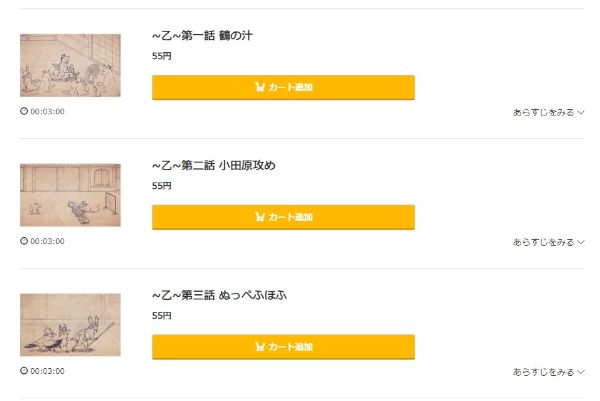Show synopsis for 第三話 ぬっぺふほふ
600x401 pixels.
tap(548, 372)
